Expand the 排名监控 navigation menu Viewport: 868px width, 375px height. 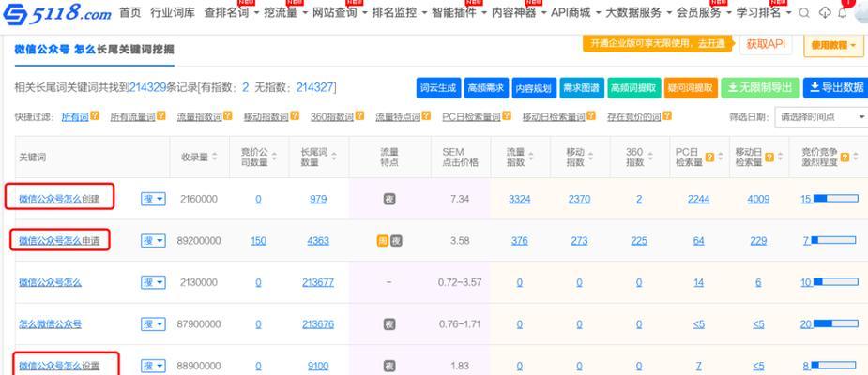tap(399, 13)
